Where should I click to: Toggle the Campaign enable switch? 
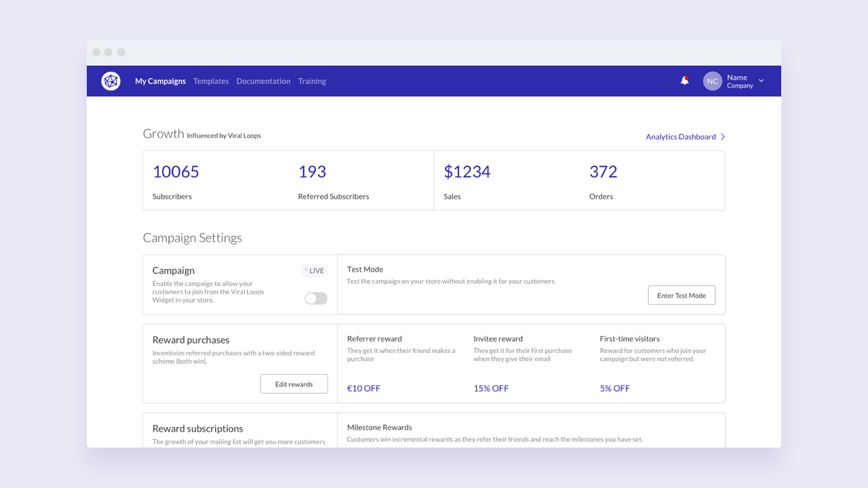click(x=315, y=298)
